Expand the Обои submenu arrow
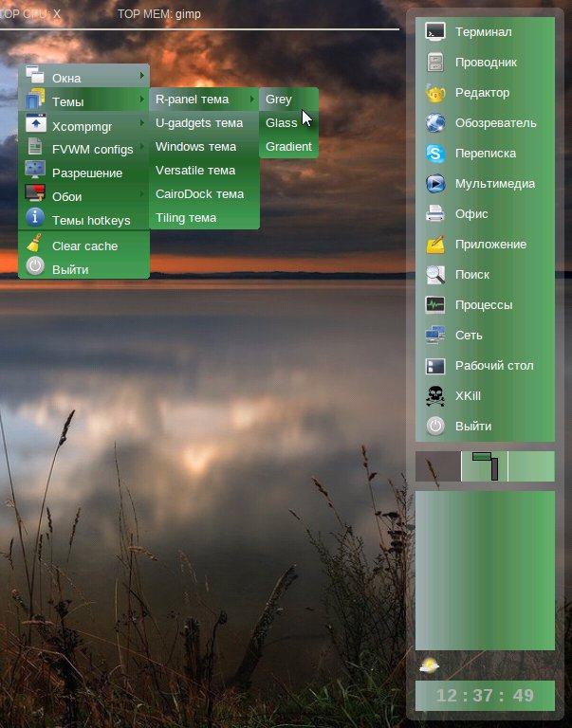Screen dimensions: 572x728 click(x=141, y=193)
